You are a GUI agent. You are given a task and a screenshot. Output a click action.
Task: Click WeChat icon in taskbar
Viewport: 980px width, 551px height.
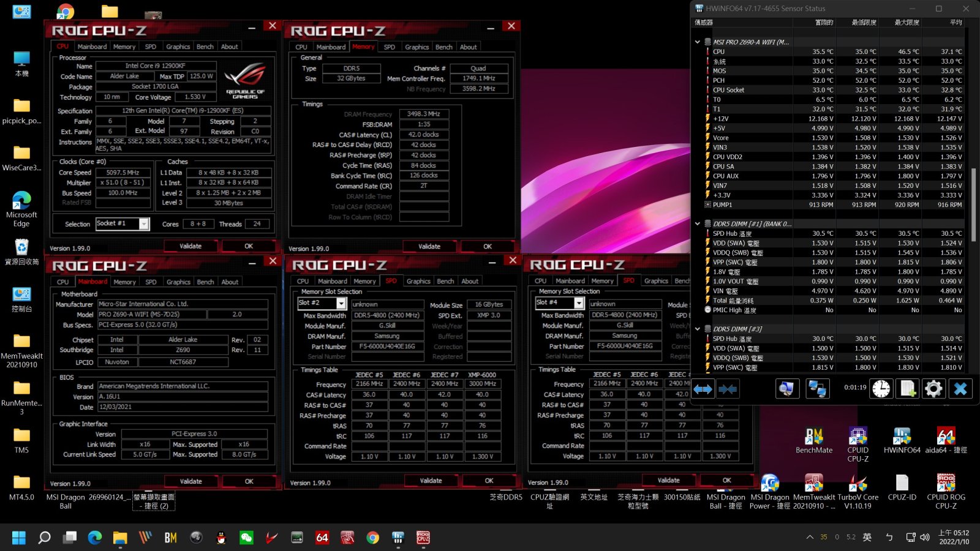246,538
